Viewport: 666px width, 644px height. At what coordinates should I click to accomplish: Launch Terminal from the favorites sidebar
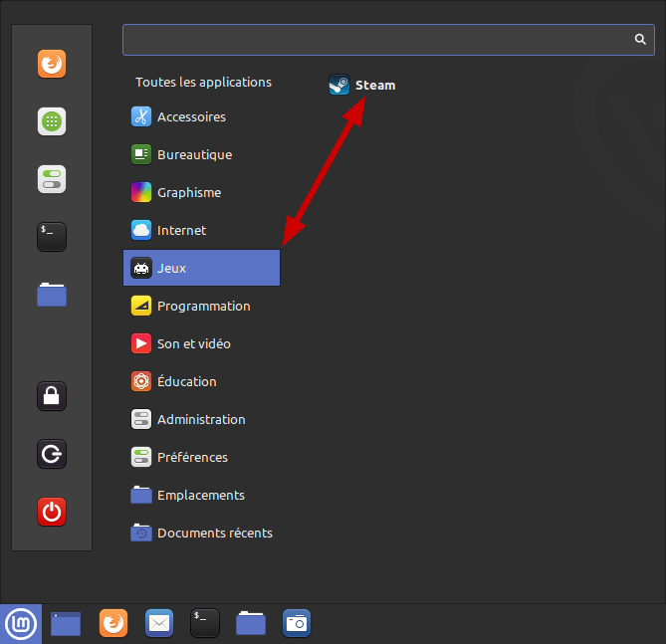pos(52,236)
